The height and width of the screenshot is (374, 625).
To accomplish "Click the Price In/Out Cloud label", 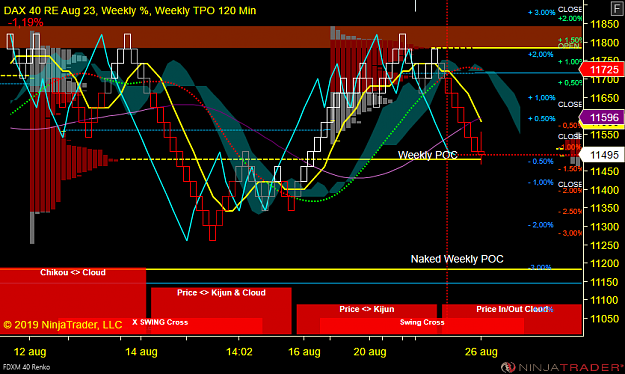I will [512, 309].
